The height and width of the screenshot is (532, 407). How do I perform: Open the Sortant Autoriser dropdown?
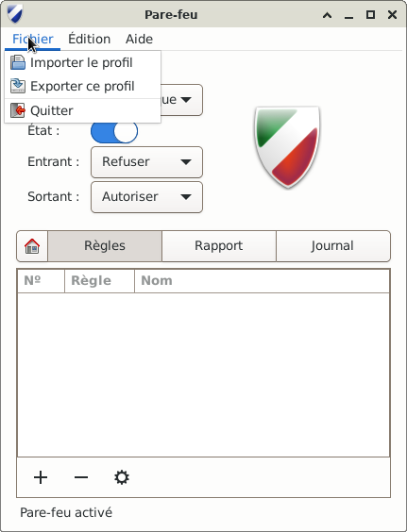pos(146,197)
